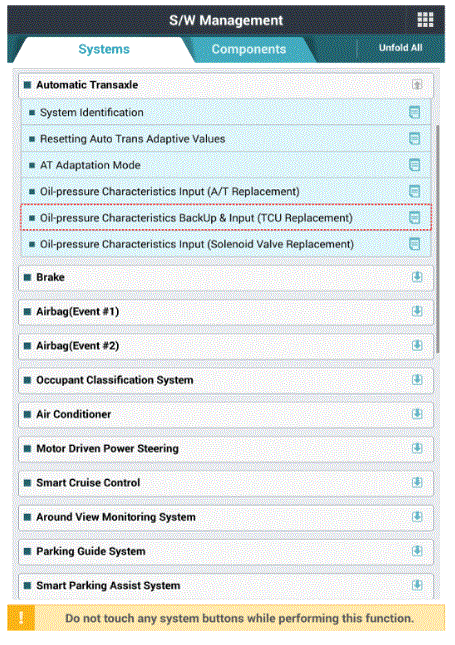
Task: Open the Air Conditioner system entry
Action: pyautogui.click(x=226, y=414)
